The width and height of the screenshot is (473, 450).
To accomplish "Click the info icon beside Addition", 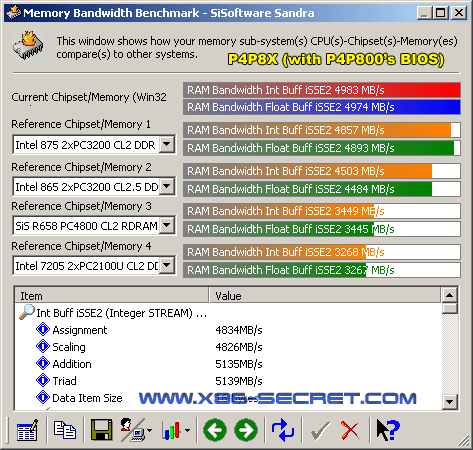I will tap(43, 363).
